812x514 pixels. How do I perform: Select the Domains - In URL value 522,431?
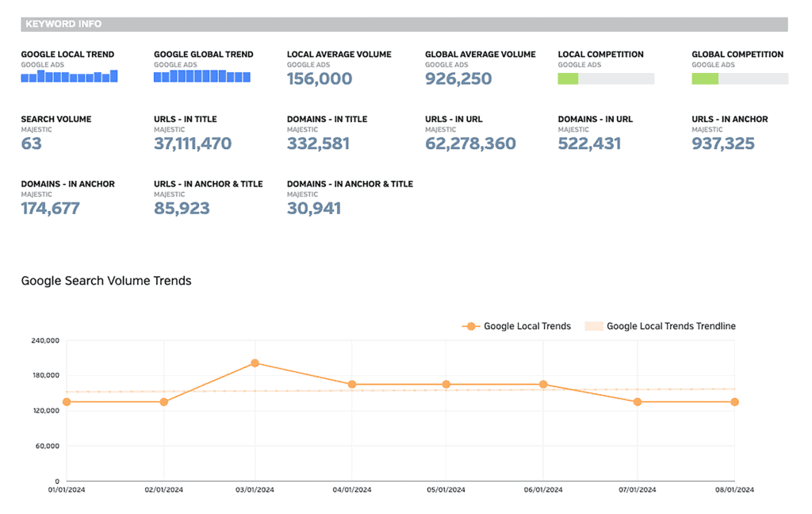point(589,144)
